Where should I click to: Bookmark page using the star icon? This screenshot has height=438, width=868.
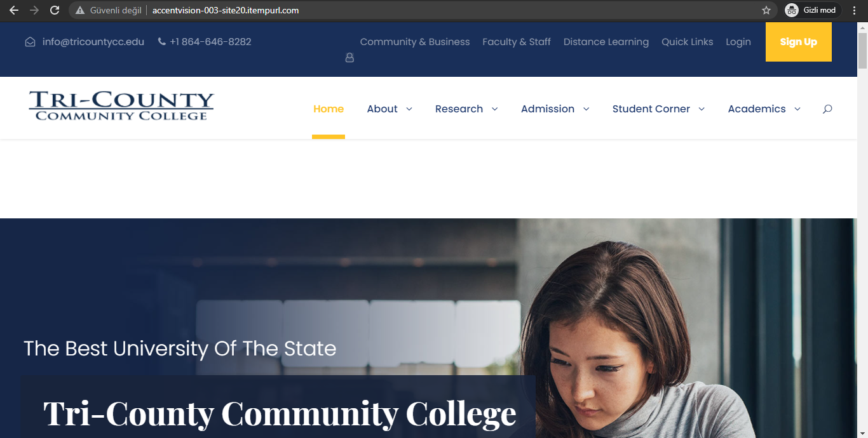click(x=766, y=10)
